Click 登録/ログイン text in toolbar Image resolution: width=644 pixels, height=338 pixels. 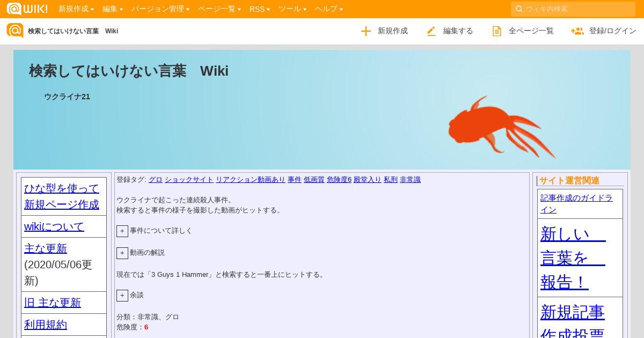pos(613,31)
